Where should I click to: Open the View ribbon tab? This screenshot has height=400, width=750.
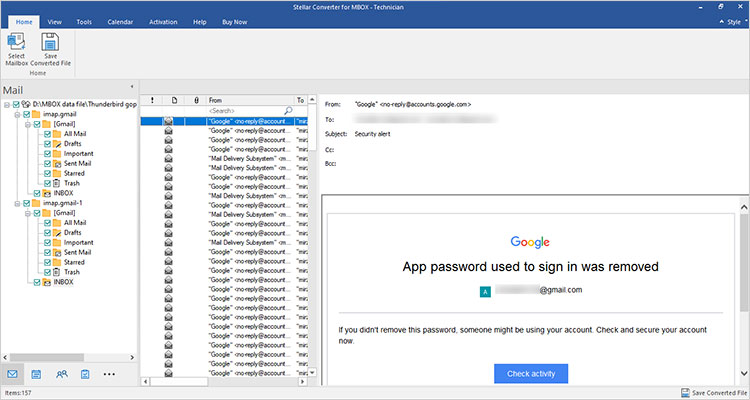pyautogui.click(x=55, y=22)
